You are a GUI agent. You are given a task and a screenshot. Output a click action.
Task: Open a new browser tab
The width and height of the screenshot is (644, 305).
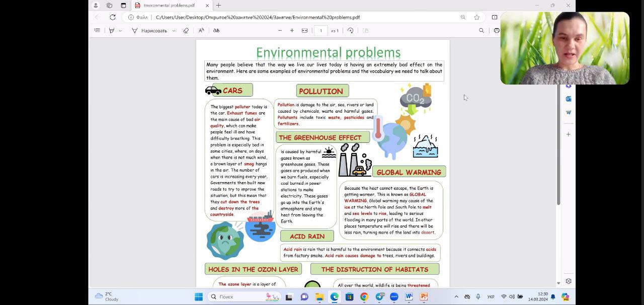click(x=218, y=6)
